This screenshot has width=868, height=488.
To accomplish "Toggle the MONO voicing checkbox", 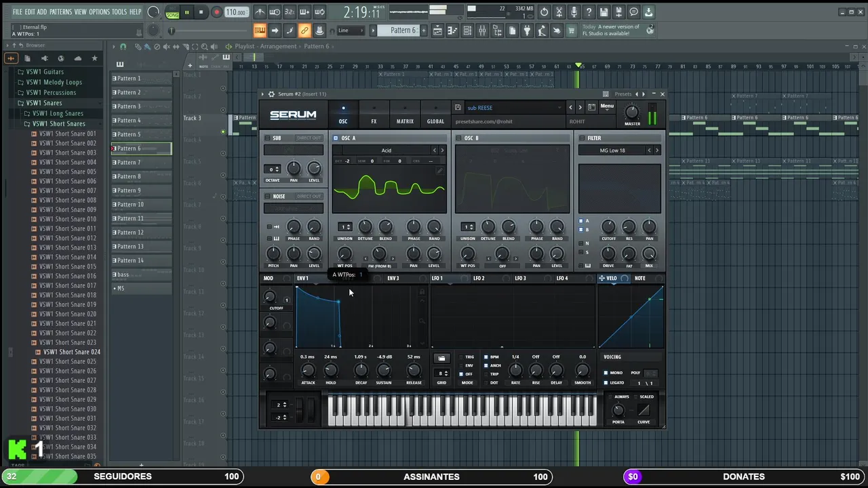I will click(606, 373).
